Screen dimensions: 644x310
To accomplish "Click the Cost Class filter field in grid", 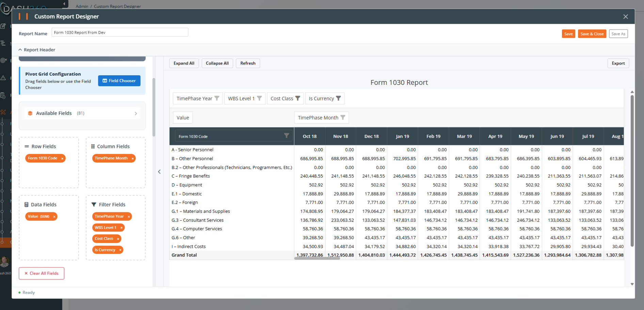I will [285, 98].
